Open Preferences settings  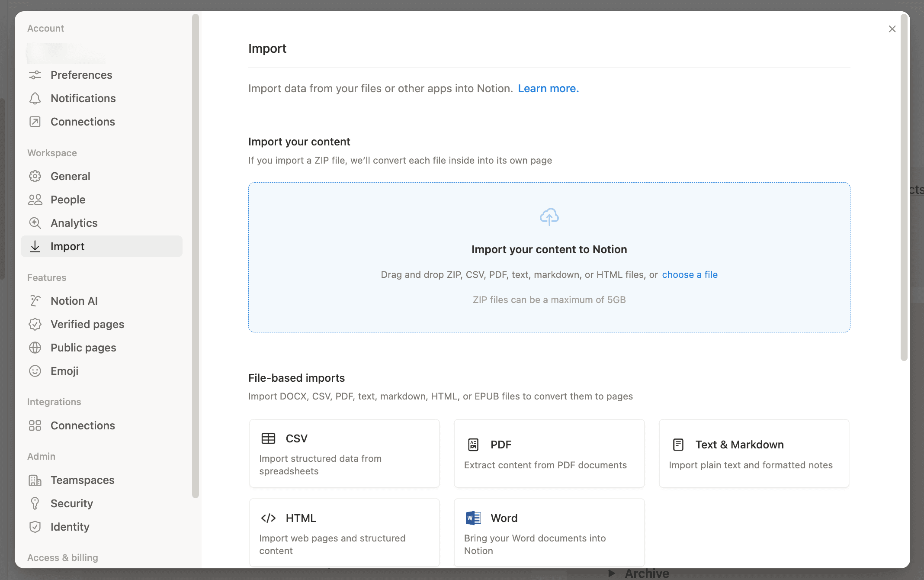81,75
